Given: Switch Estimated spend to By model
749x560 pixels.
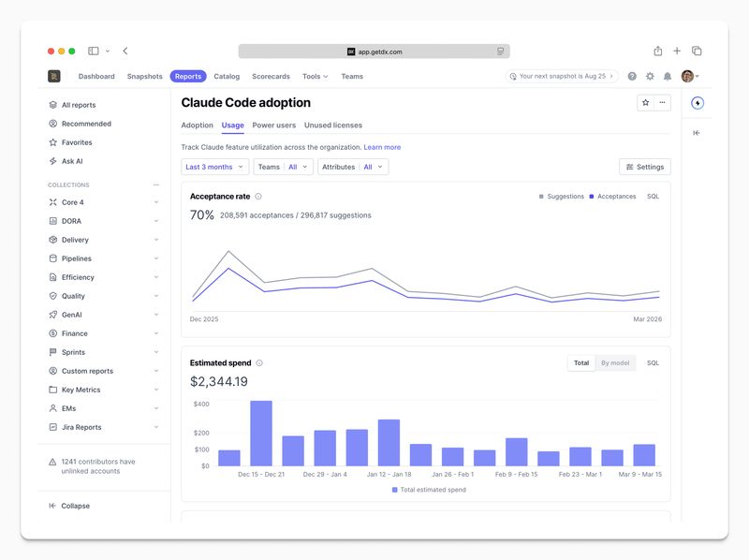Looking at the screenshot, I should 614,362.
